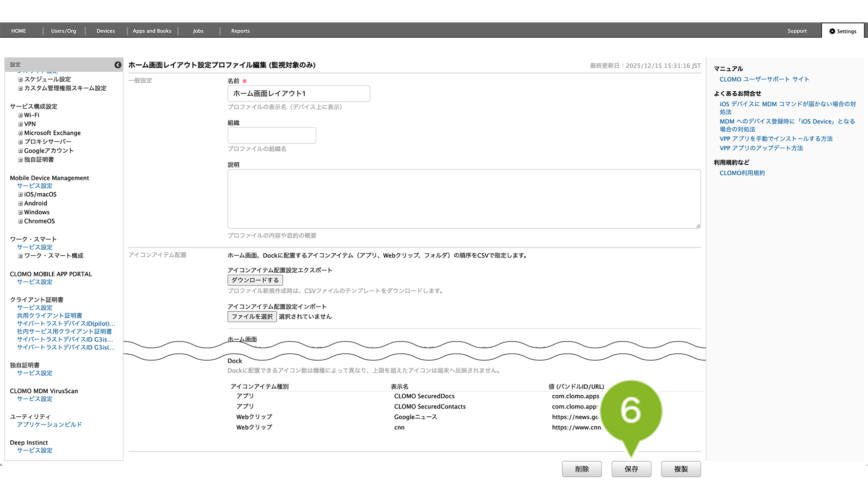
Task: Click the Settings gear icon
Action: 832,31
